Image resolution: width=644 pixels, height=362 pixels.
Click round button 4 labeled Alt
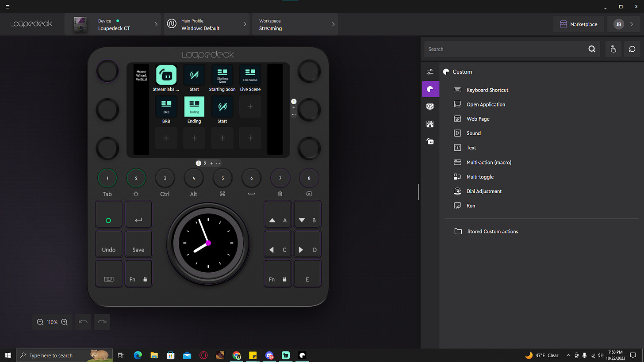194,178
